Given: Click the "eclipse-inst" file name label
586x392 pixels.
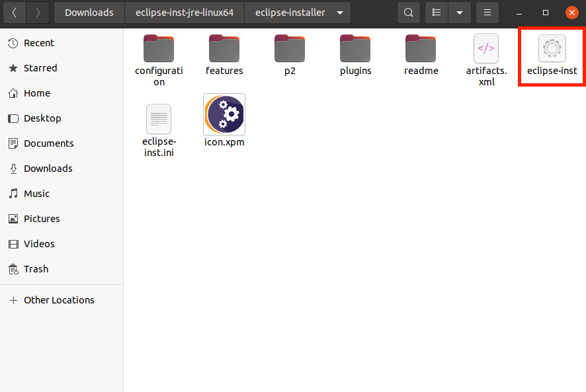Looking at the screenshot, I should (x=552, y=71).
